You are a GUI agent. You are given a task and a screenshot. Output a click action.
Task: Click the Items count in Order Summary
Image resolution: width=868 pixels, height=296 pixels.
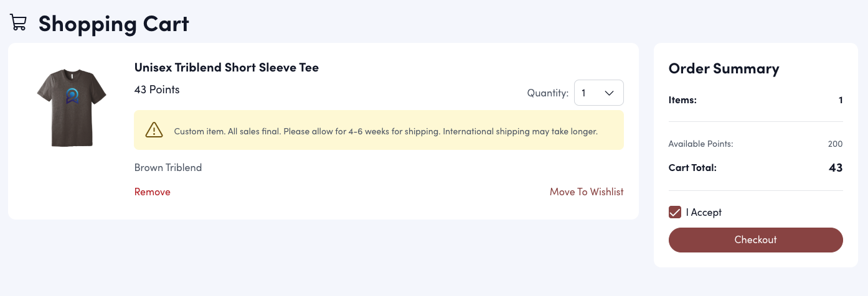840,99
